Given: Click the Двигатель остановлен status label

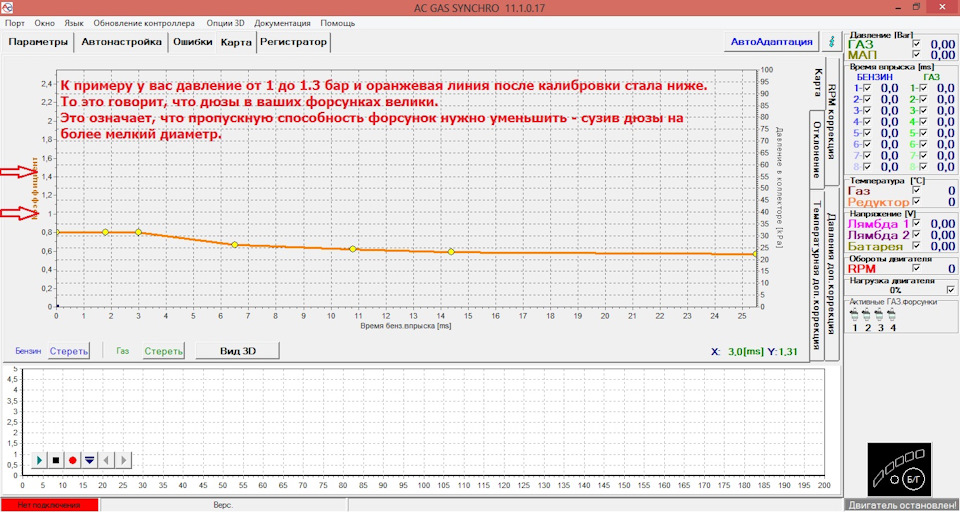Looking at the screenshot, I should (x=901, y=505).
